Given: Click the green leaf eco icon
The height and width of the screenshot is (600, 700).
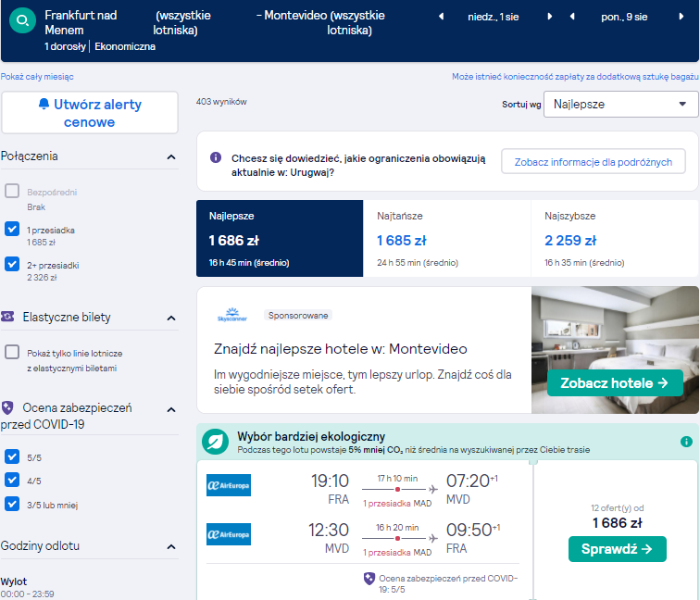Looking at the screenshot, I should coord(215,442).
